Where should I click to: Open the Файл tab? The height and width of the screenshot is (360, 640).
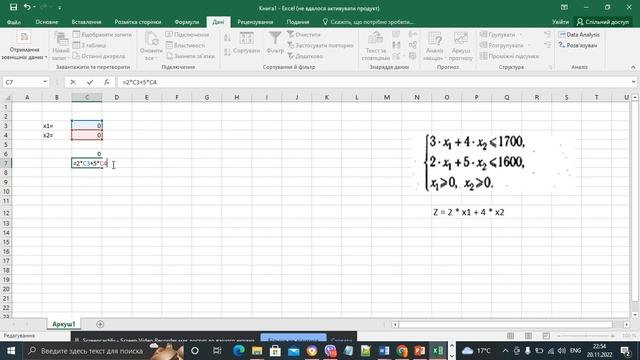[x=14, y=22]
